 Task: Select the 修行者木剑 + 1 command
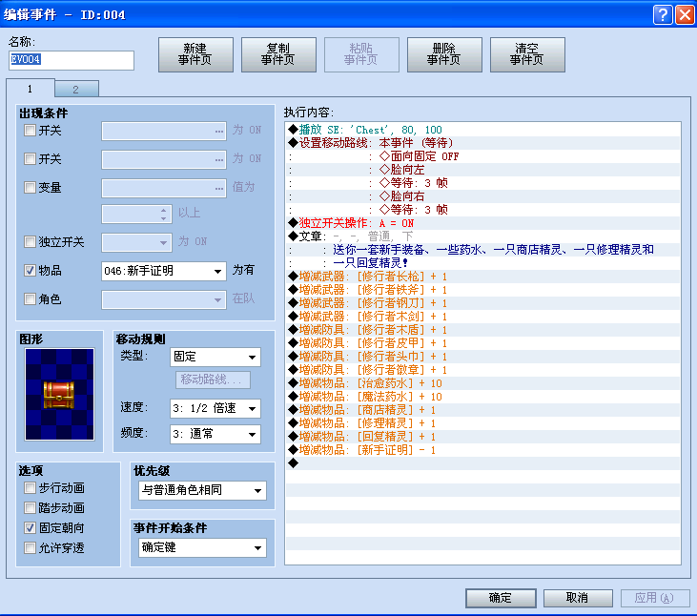point(482,317)
